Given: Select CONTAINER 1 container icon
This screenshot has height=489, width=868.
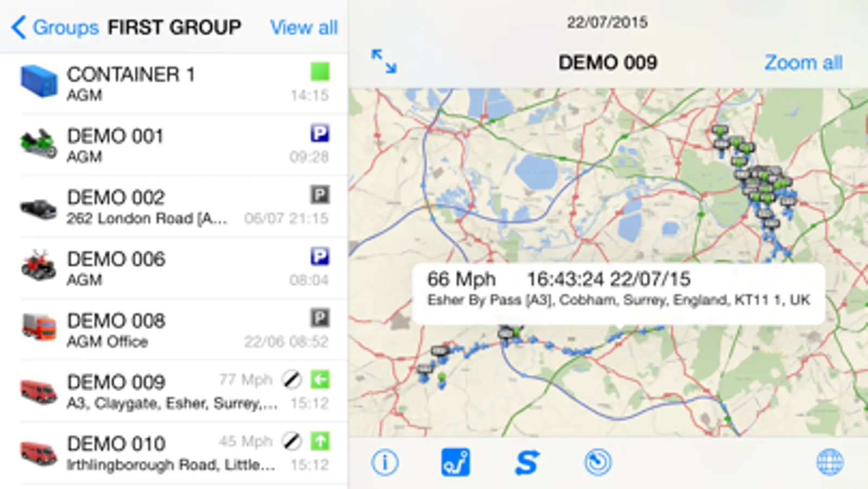Looking at the screenshot, I should pos(39,81).
